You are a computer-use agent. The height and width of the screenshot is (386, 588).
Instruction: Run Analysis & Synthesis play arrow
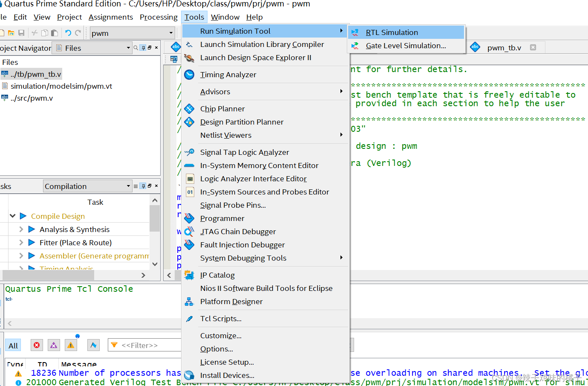(32, 229)
